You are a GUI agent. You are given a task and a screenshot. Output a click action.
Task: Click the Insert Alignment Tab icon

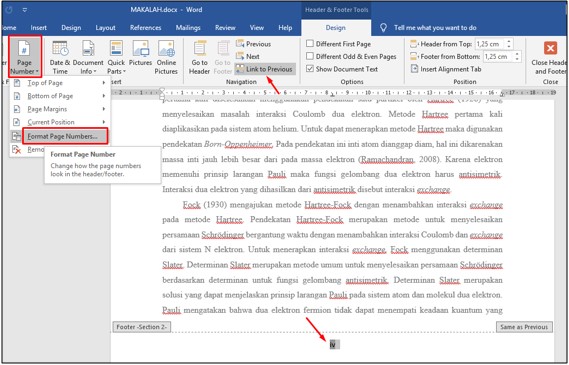coord(414,69)
